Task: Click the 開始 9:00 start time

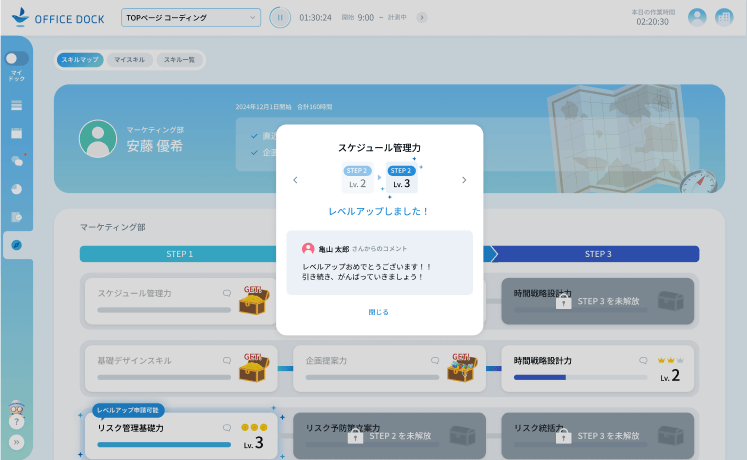Action: [x=358, y=18]
